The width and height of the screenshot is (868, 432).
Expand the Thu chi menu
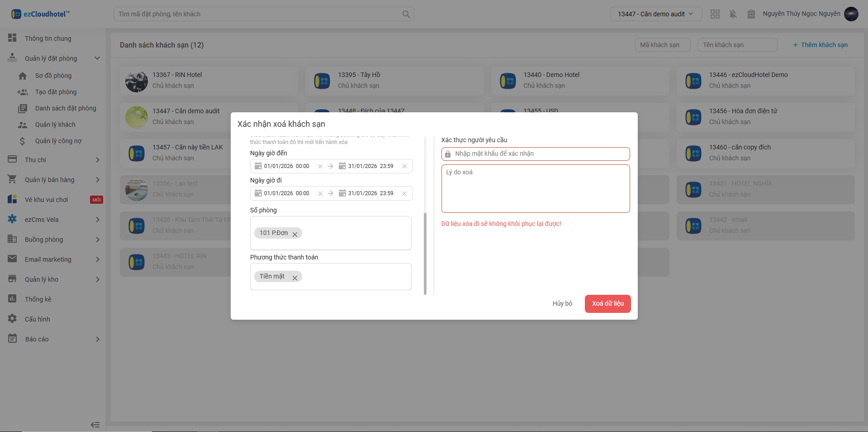pos(97,160)
